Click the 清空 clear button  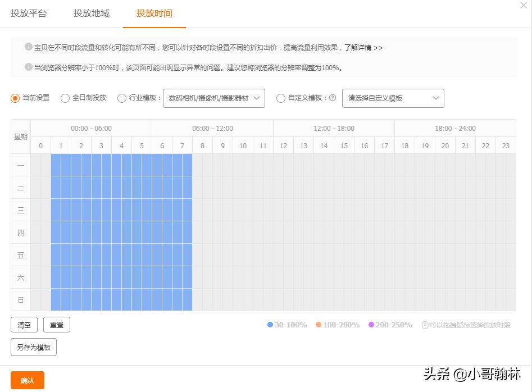coord(24,325)
